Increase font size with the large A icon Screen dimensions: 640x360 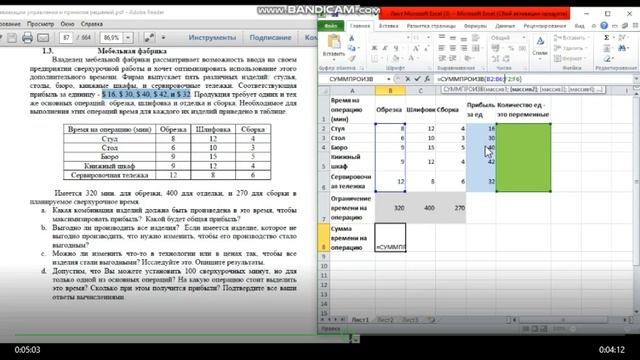click(x=416, y=48)
